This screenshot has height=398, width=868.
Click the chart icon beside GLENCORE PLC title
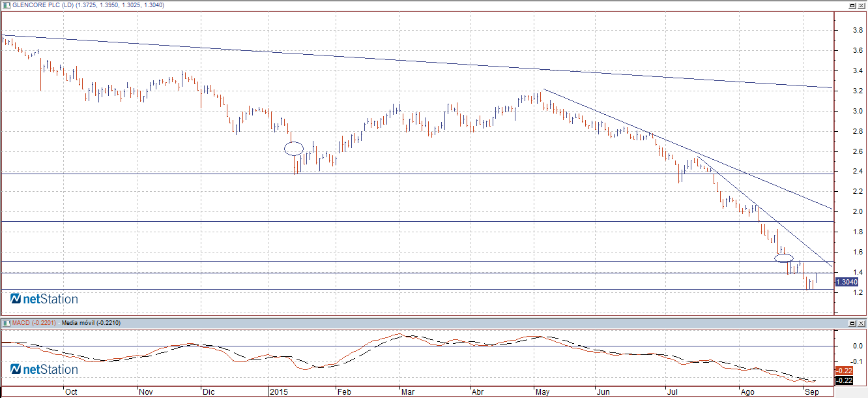tap(7, 5)
